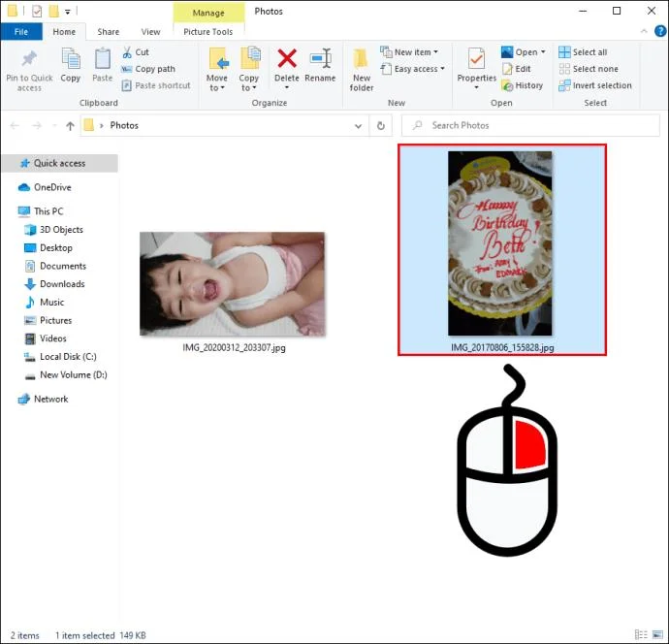Viewport: 669px width, 644px height.
Task: Open the New item dropdown
Action: coord(409,52)
